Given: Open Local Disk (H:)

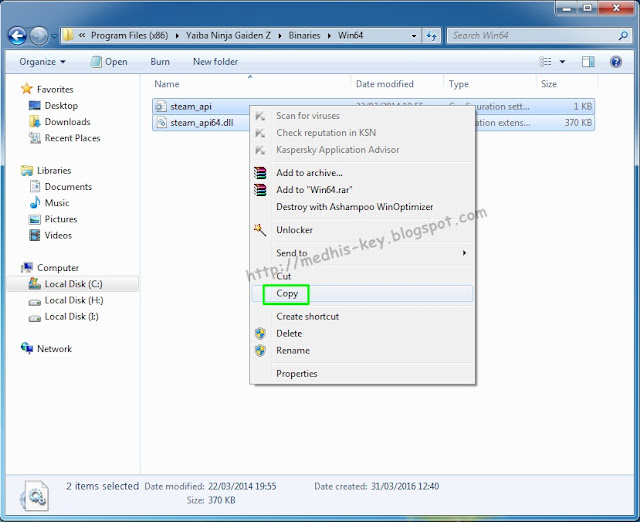Looking at the screenshot, I should coord(66,300).
